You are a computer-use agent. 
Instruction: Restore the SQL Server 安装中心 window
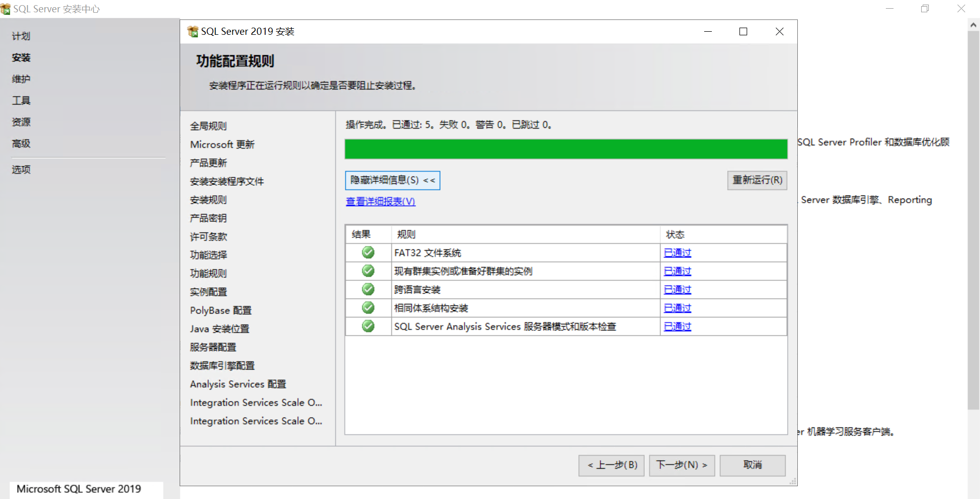coord(925,9)
